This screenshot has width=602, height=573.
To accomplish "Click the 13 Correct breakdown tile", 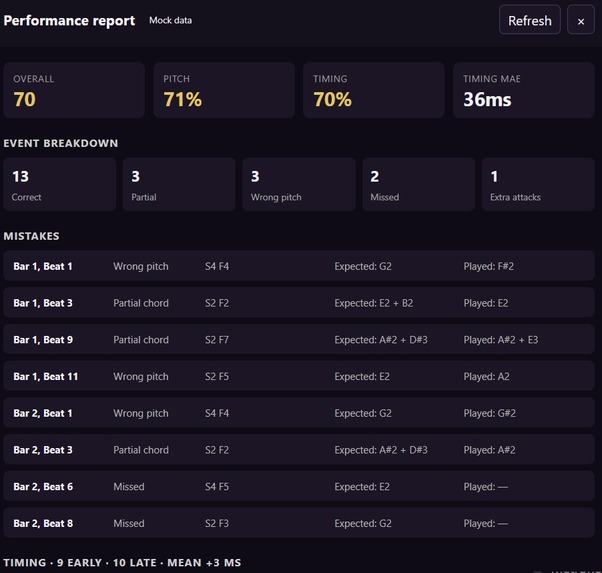I will [60, 184].
